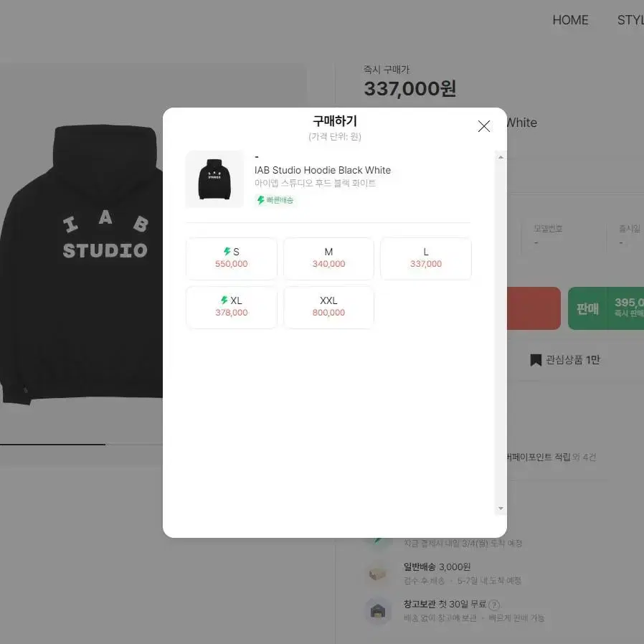The width and height of the screenshot is (644, 644).
Task: Go to HOME in the top navigation
Action: click(x=570, y=20)
